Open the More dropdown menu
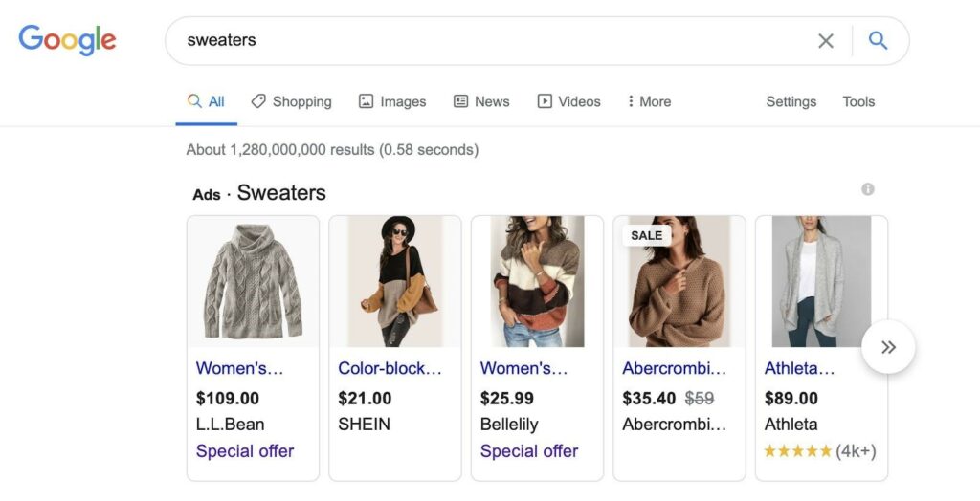The image size is (980, 501). [x=650, y=101]
